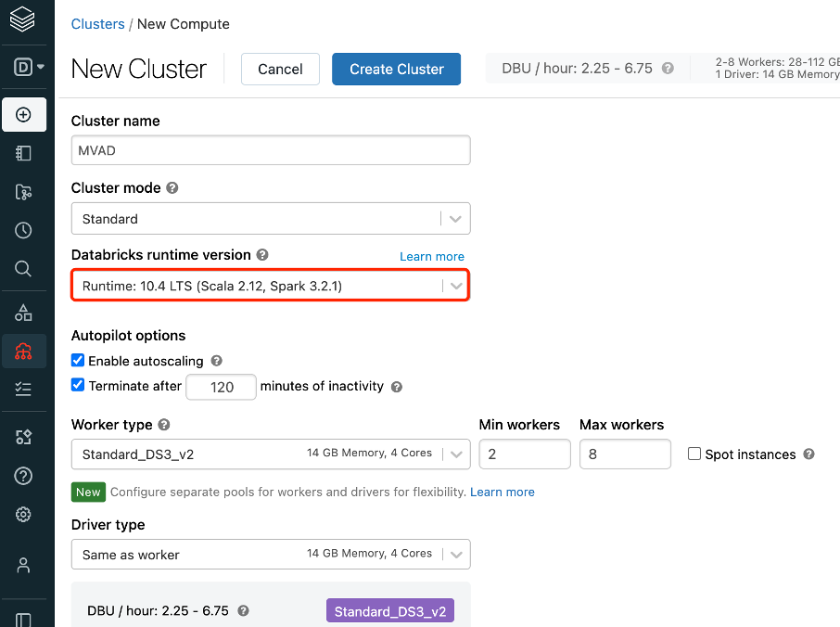Click the Autopilot options heading
Screen dimensions: 840x627
click(x=129, y=336)
